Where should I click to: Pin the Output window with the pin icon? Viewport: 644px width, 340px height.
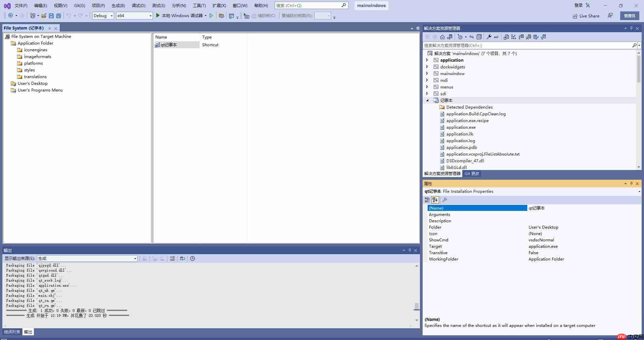[x=409, y=250]
